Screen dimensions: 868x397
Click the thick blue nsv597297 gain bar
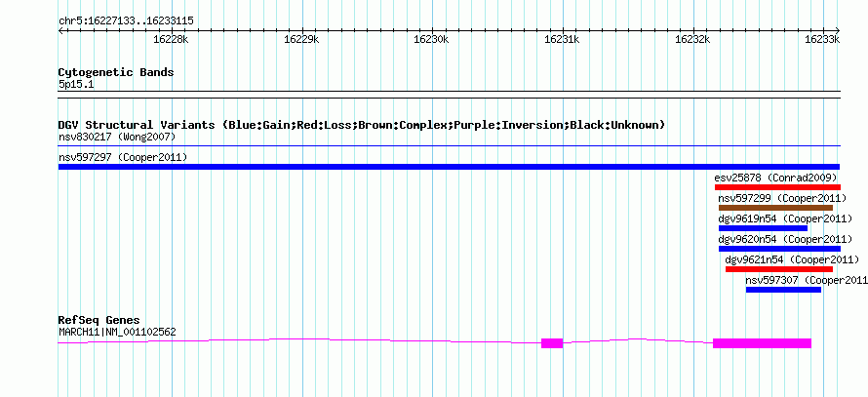click(449, 167)
